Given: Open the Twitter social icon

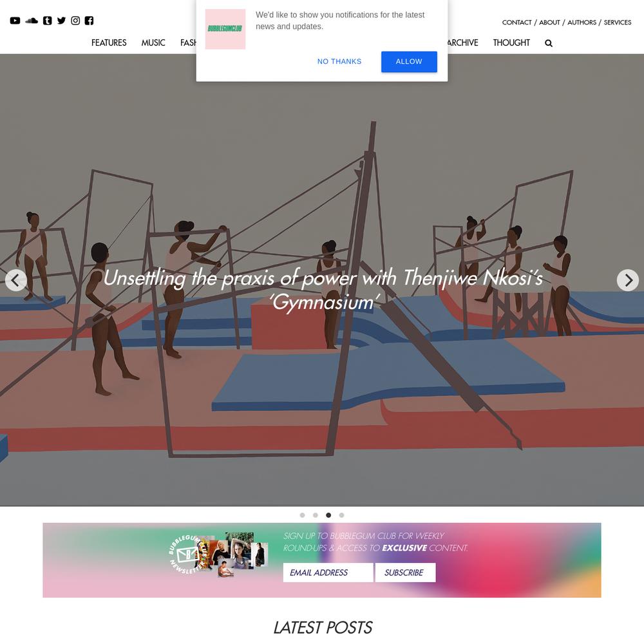Looking at the screenshot, I should tap(61, 21).
